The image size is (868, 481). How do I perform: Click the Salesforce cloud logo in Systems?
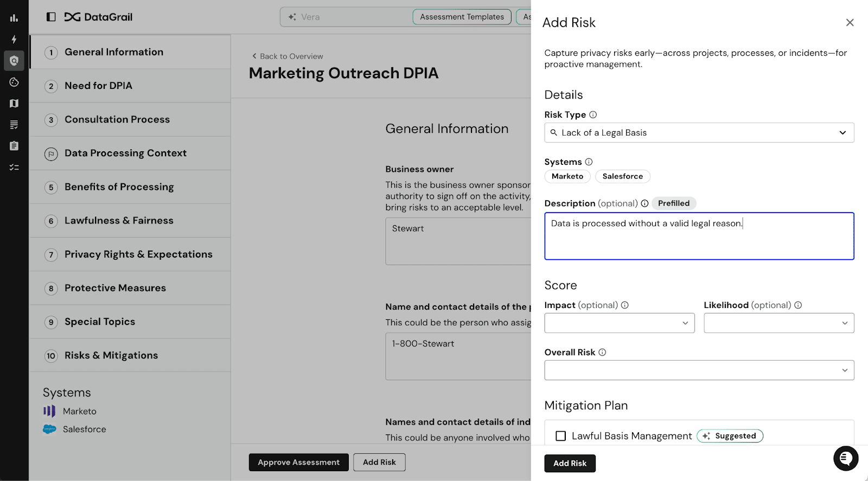[x=49, y=429]
